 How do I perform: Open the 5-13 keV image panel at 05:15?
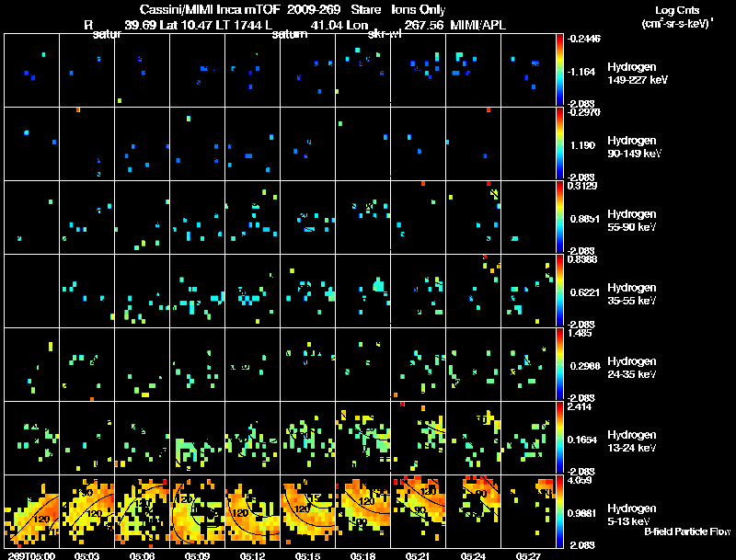point(307,511)
